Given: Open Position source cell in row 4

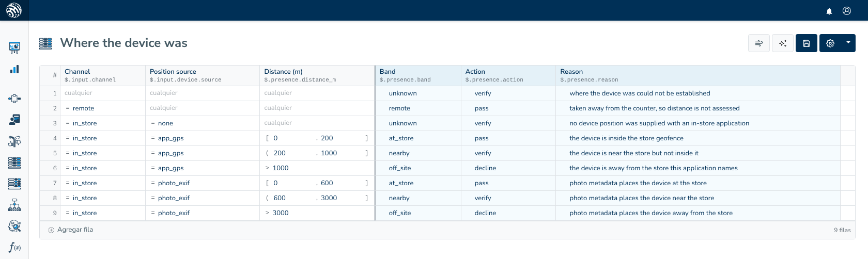Looking at the screenshot, I should click(203, 138).
